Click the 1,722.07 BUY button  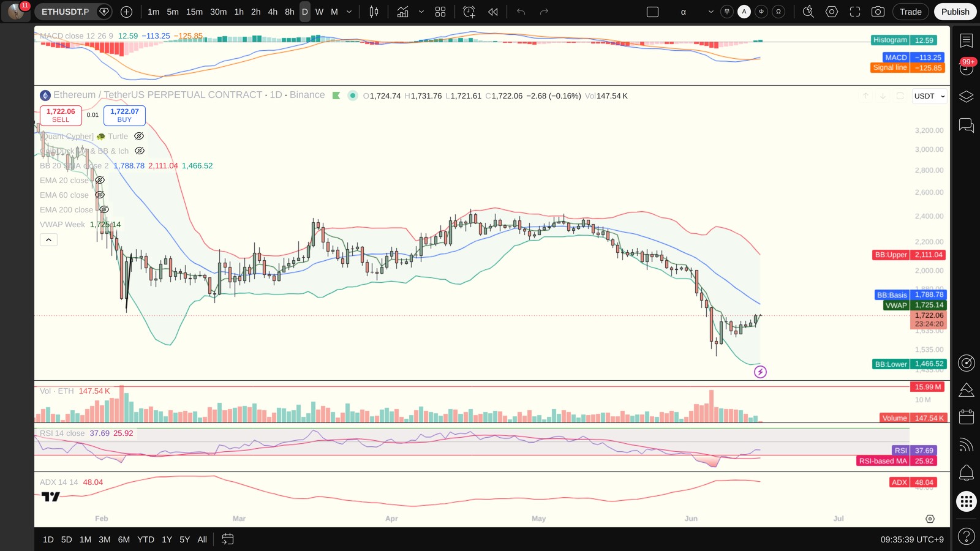(124, 115)
